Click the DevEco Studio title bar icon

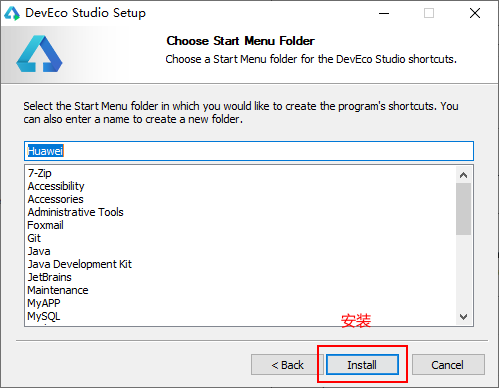[12, 13]
